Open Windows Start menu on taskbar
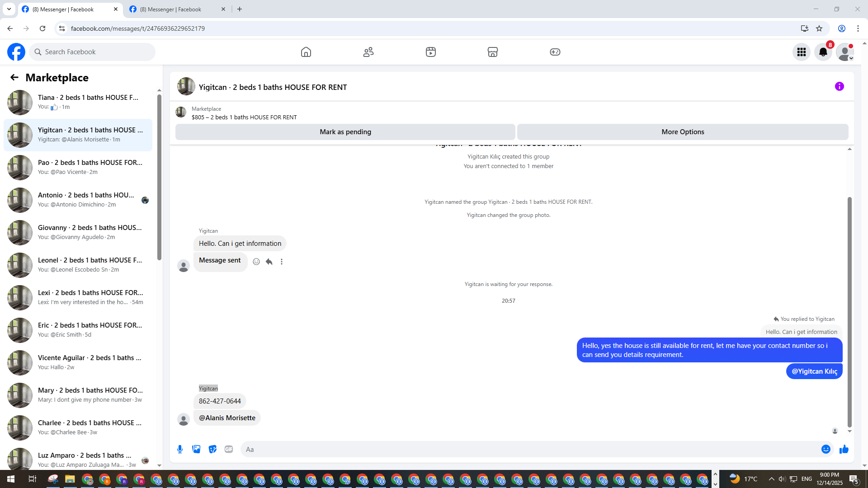The width and height of the screenshot is (868, 488). pyautogui.click(x=11, y=479)
